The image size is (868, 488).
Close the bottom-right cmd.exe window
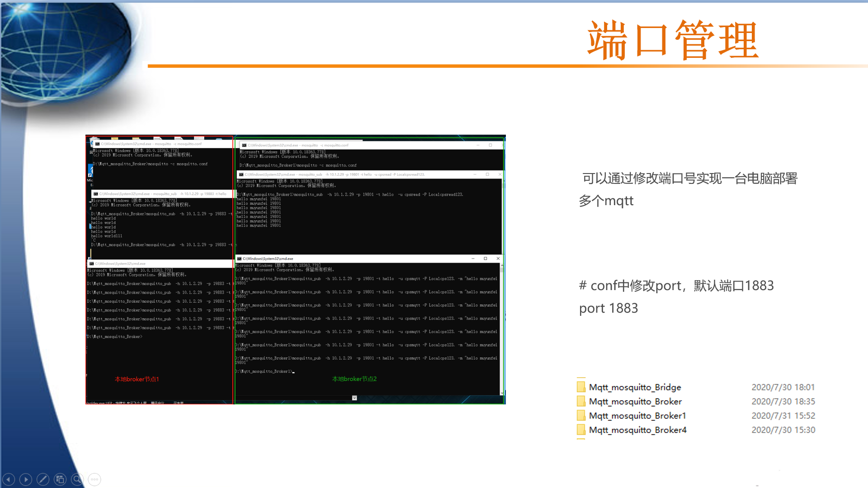pos(498,258)
